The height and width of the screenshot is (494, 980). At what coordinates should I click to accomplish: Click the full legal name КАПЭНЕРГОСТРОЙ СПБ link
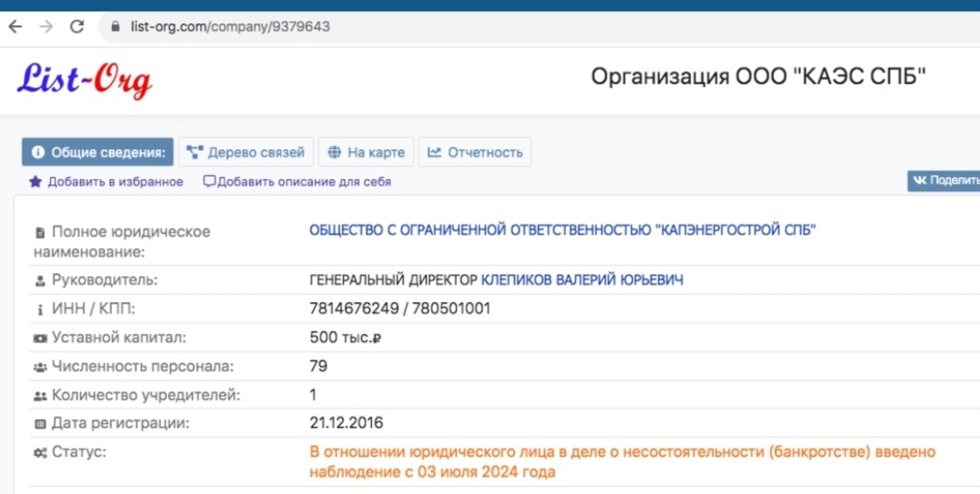[x=562, y=230]
